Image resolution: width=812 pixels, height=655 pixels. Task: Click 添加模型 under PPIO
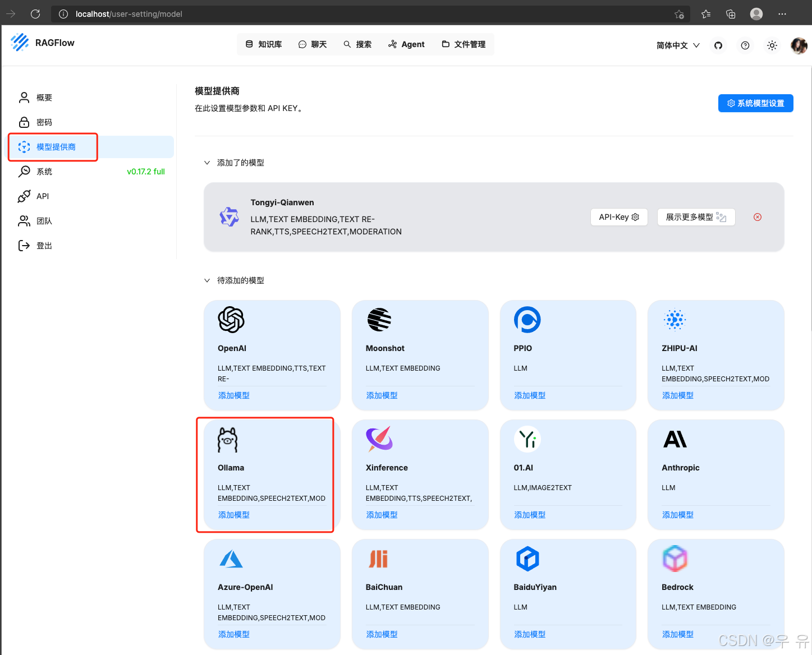click(x=530, y=395)
